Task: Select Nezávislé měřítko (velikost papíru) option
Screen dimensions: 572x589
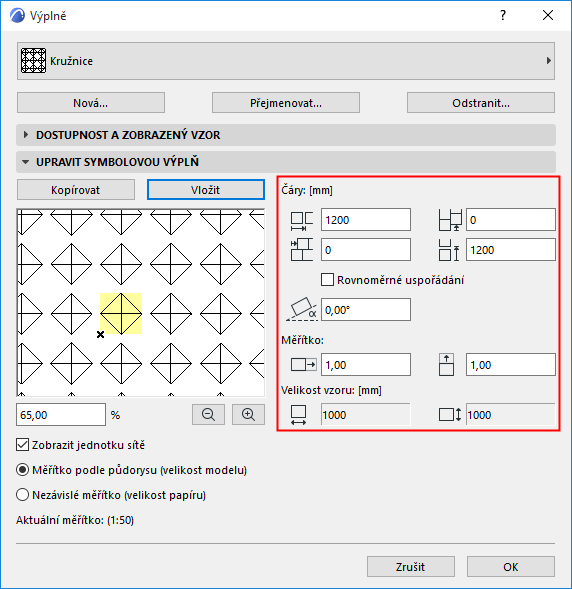Action: (23, 495)
